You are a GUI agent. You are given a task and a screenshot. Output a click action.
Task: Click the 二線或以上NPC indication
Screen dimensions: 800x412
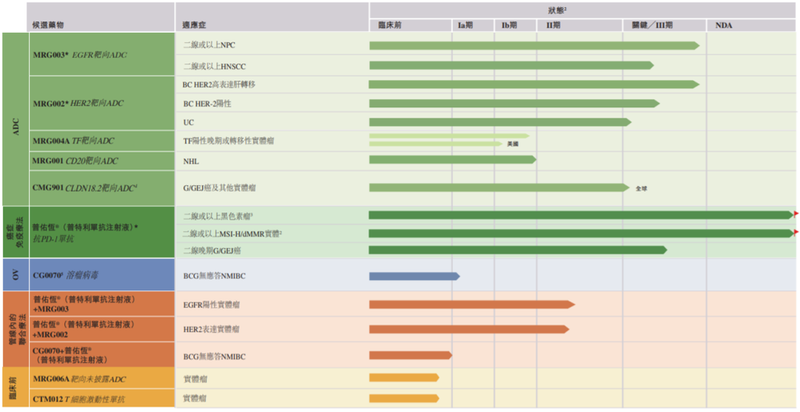(x=209, y=46)
